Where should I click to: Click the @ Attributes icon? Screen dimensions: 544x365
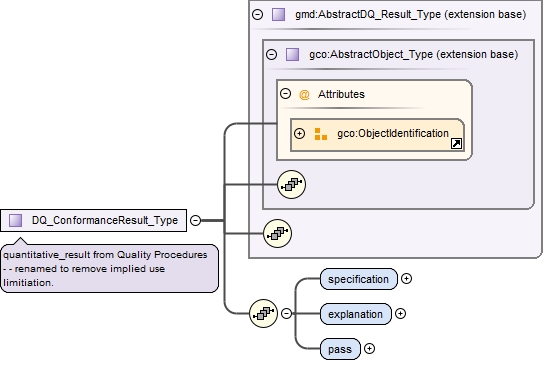[x=304, y=94]
